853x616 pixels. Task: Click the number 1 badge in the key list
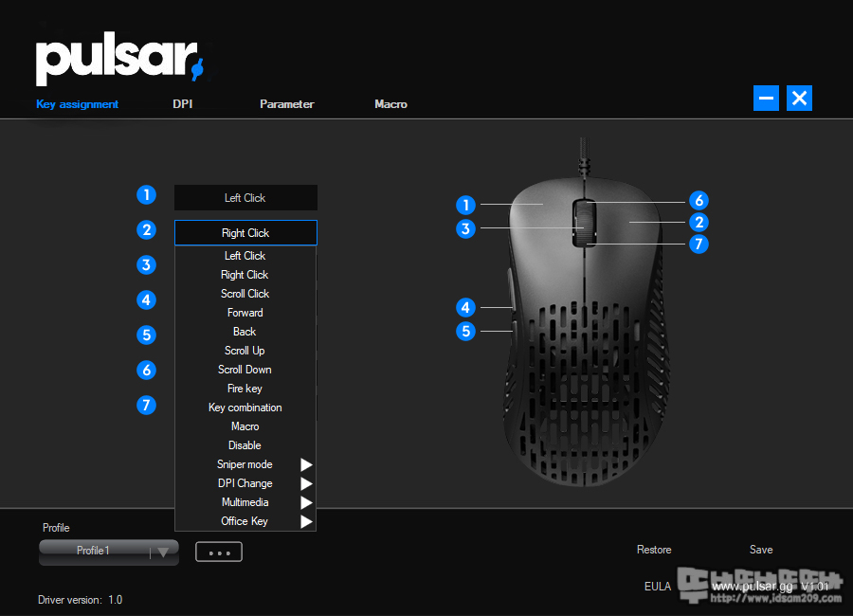pos(146,195)
